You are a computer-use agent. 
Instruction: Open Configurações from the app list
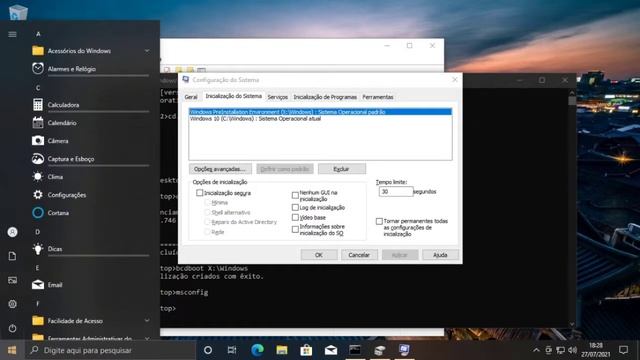91,195
